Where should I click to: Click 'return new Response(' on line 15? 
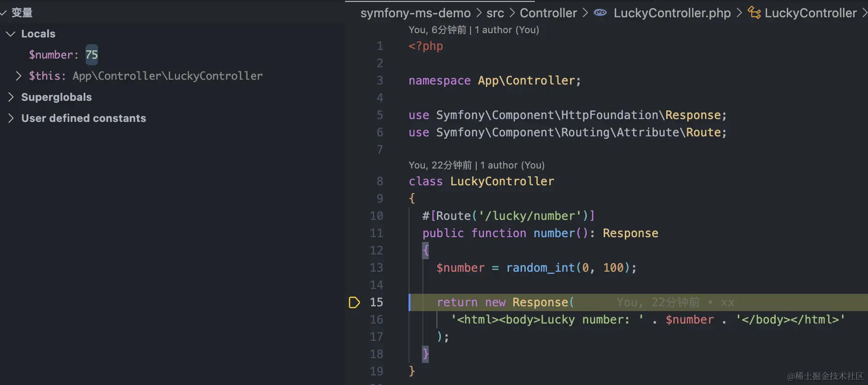(505, 302)
